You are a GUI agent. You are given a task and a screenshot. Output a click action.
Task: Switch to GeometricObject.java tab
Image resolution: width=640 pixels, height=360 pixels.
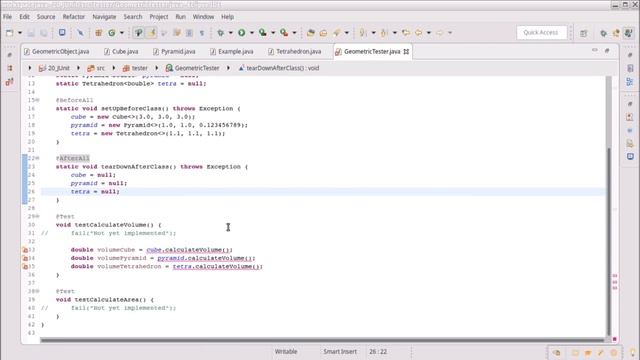[56, 51]
